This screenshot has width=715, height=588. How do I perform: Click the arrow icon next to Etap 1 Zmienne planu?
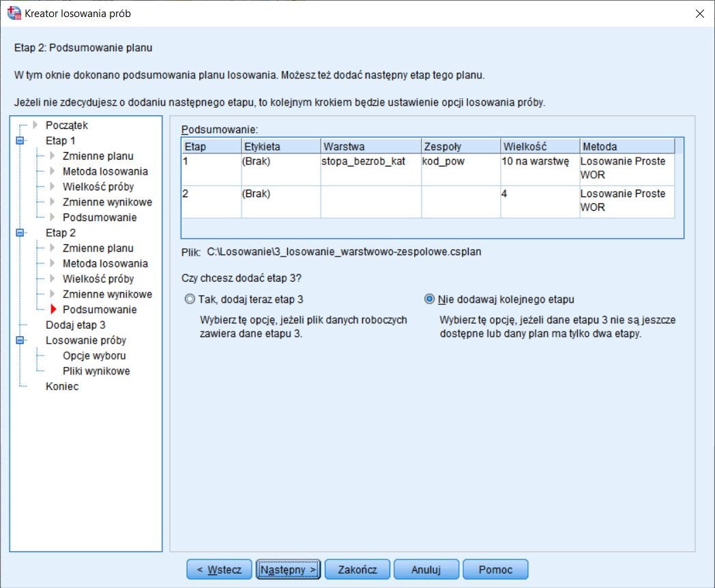(53, 156)
